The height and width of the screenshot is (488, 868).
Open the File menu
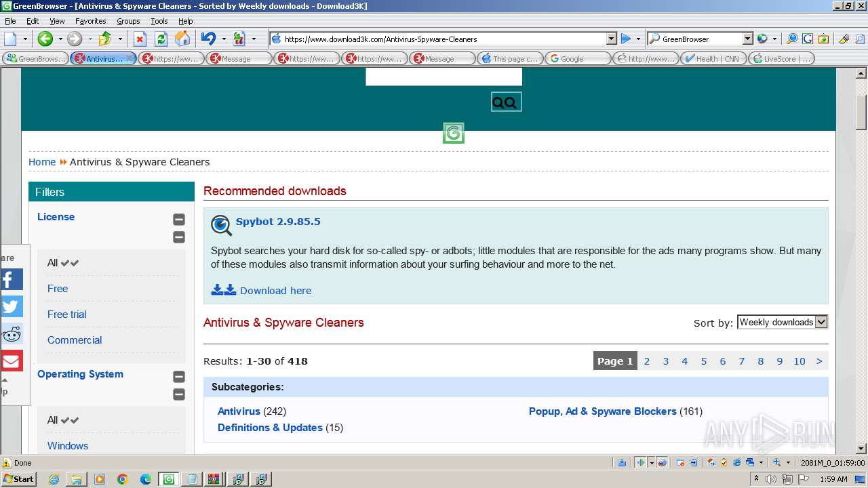[10, 21]
